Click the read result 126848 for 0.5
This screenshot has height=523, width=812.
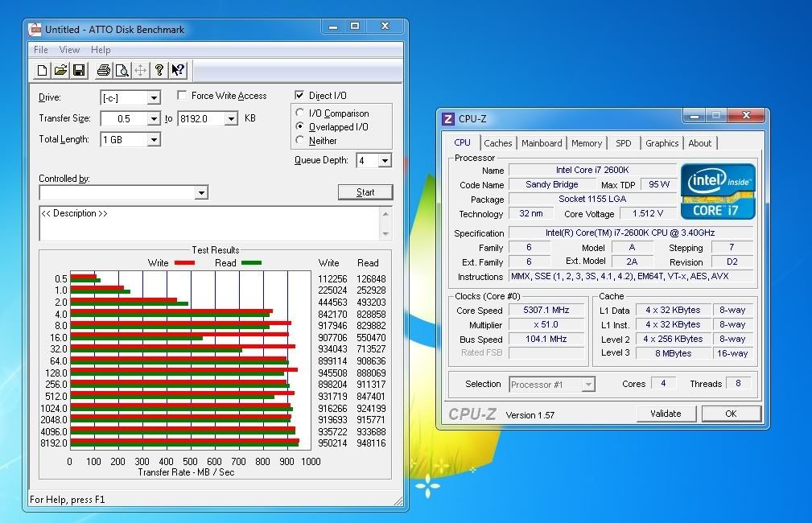(x=371, y=279)
